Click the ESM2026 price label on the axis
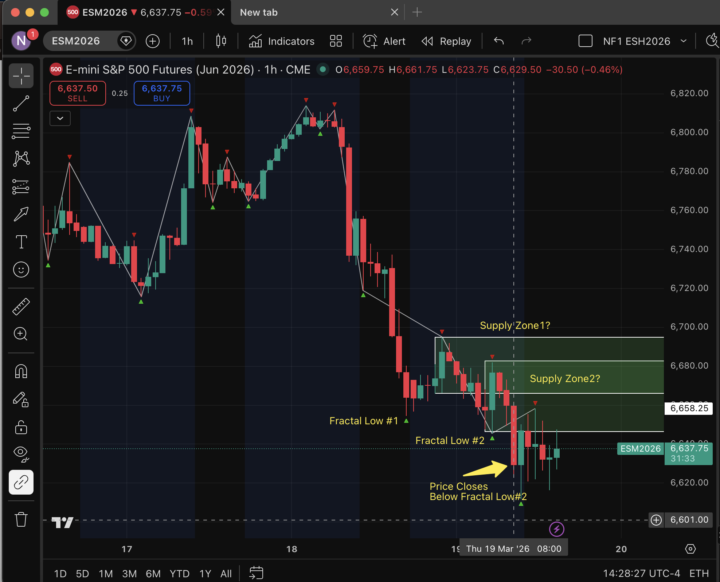The height and width of the screenshot is (582, 720). 641,449
